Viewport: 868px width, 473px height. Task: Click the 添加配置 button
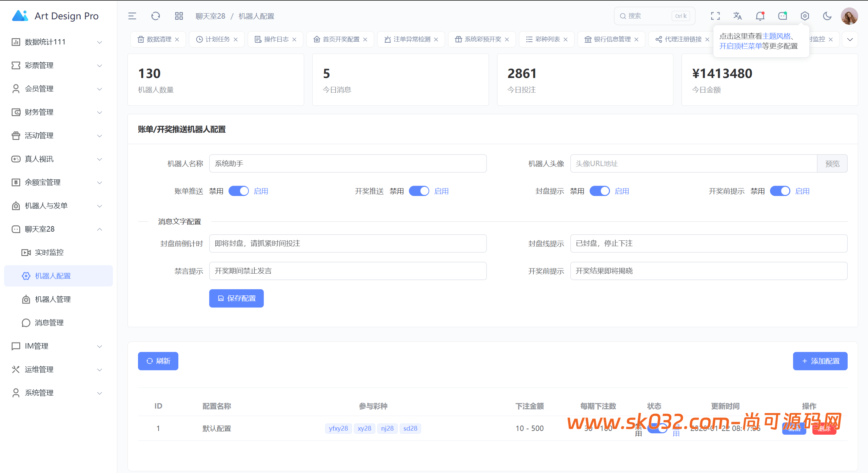point(820,361)
